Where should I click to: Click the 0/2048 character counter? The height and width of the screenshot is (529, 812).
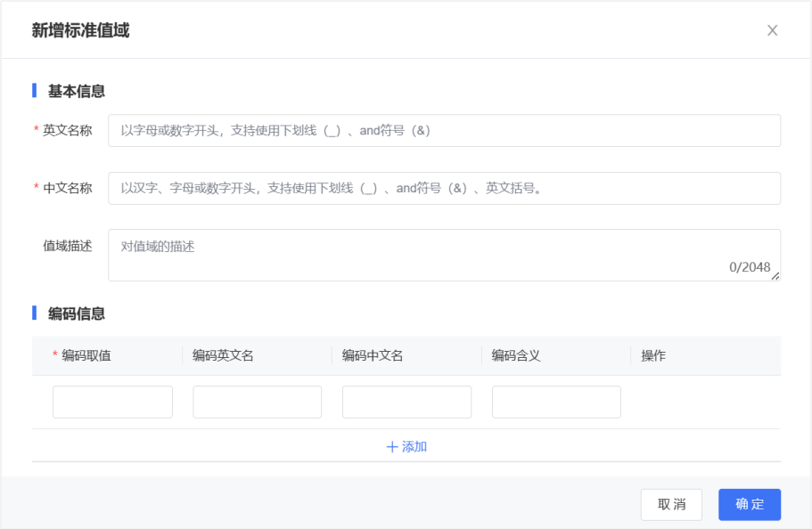point(749,267)
